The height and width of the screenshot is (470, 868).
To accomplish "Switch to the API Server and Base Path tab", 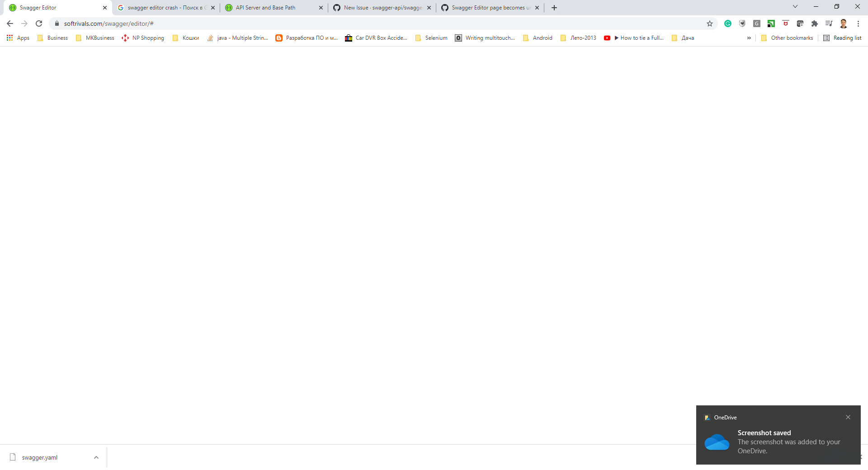I will (x=267, y=8).
